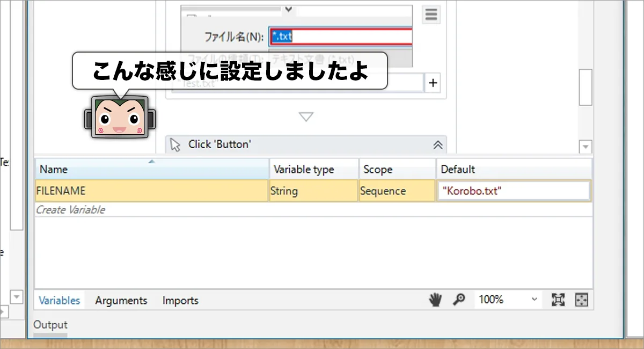Screen dimensions: 644x349
Task: Click the Fit to Screen icon
Action: (x=558, y=300)
